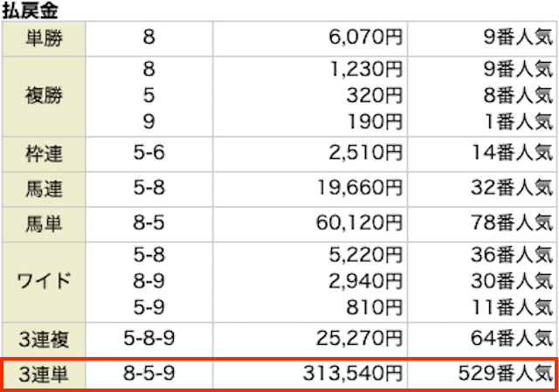This screenshot has width=559, height=392.
Task: Click the 3連複 row label
Action: tap(44, 340)
